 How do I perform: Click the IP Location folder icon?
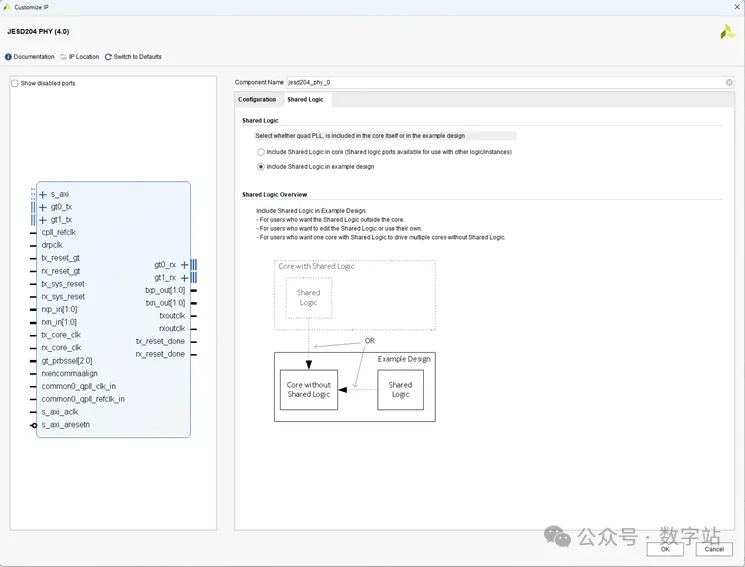[x=64, y=57]
